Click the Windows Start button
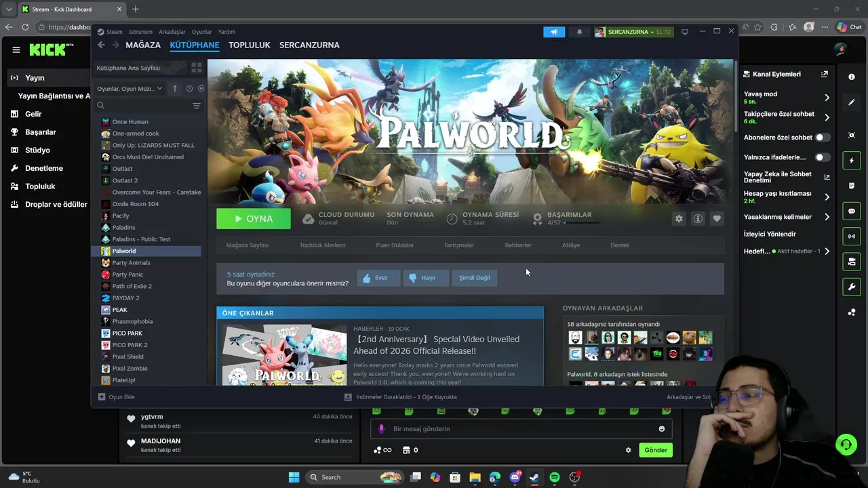The width and height of the screenshot is (868, 488). [x=294, y=477]
